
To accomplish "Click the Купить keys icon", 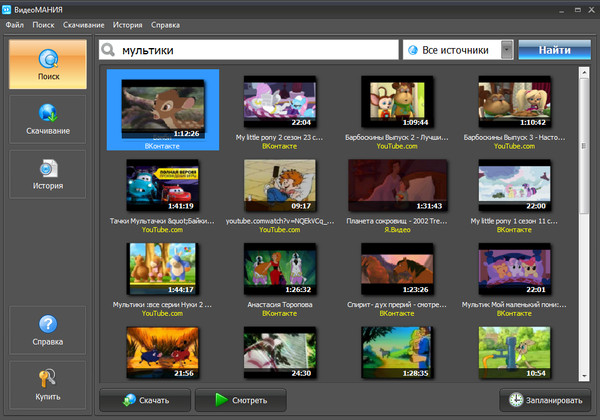I will tap(47, 378).
